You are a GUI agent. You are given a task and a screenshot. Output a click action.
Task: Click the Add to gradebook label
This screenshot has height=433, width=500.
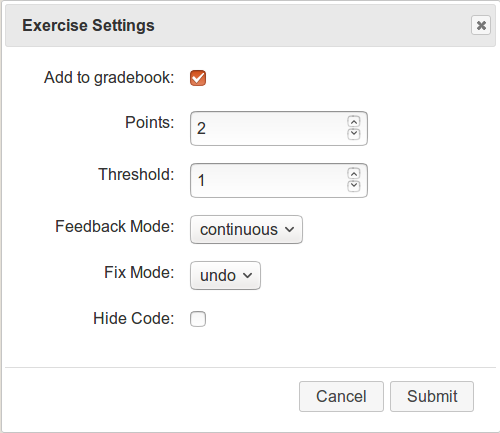pos(109,78)
